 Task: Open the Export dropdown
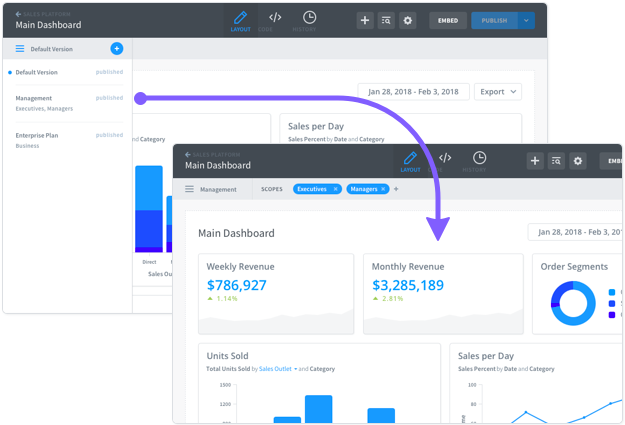tap(498, 92)
